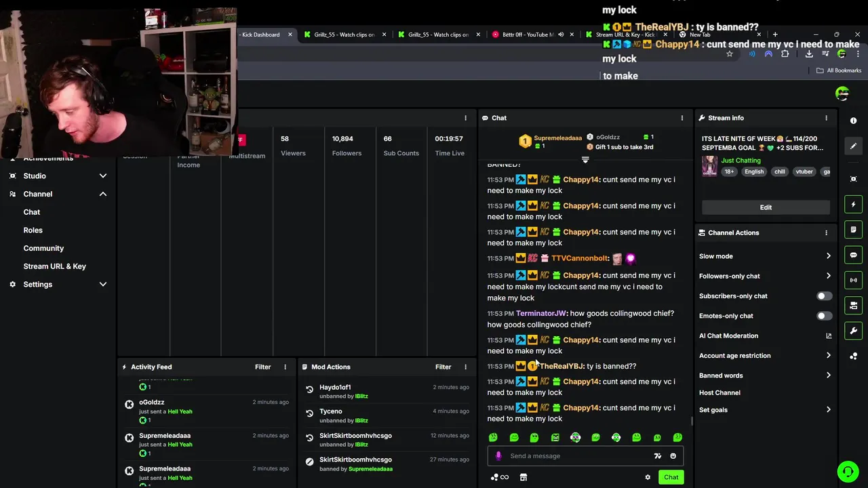
Task: Open browser extensions puzzle icon
Action: point(785,54)
